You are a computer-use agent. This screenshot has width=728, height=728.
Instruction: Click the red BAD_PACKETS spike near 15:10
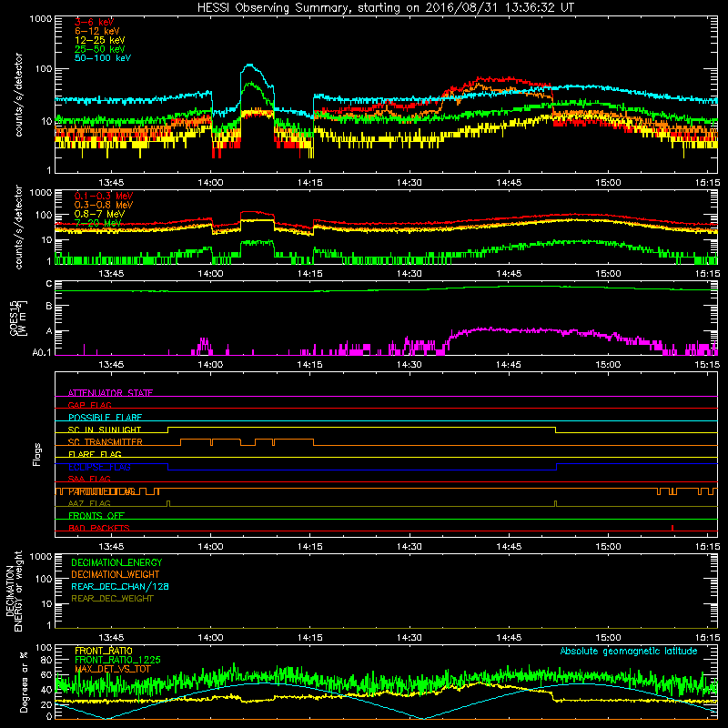[x=672, y=528]
